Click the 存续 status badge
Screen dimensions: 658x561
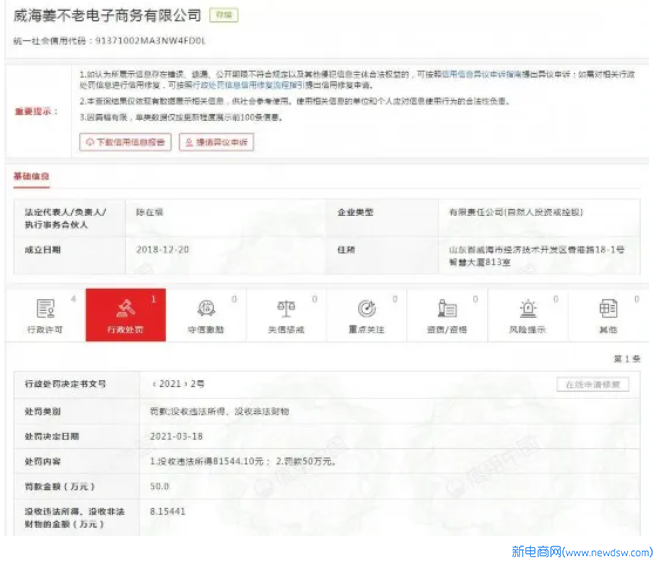click(x=224, y=16)
